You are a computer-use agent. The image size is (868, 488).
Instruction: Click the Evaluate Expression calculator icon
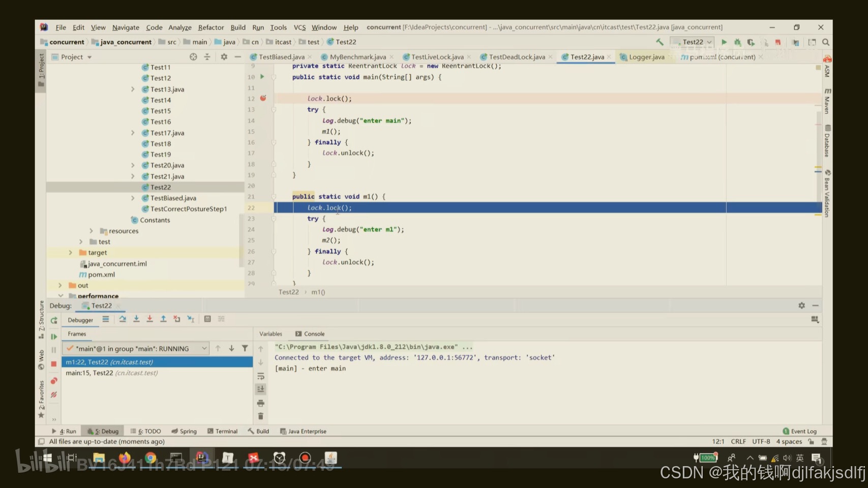tap(207, 319)
